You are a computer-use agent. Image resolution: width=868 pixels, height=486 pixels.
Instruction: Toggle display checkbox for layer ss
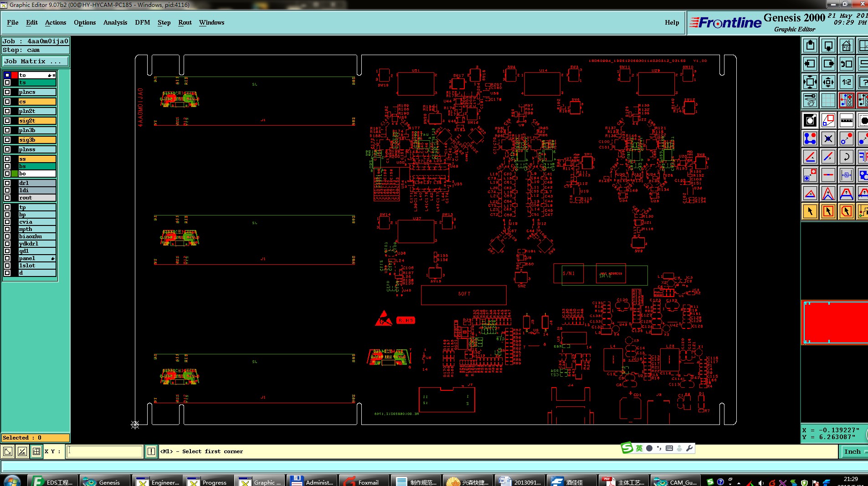tap(7, 159)
